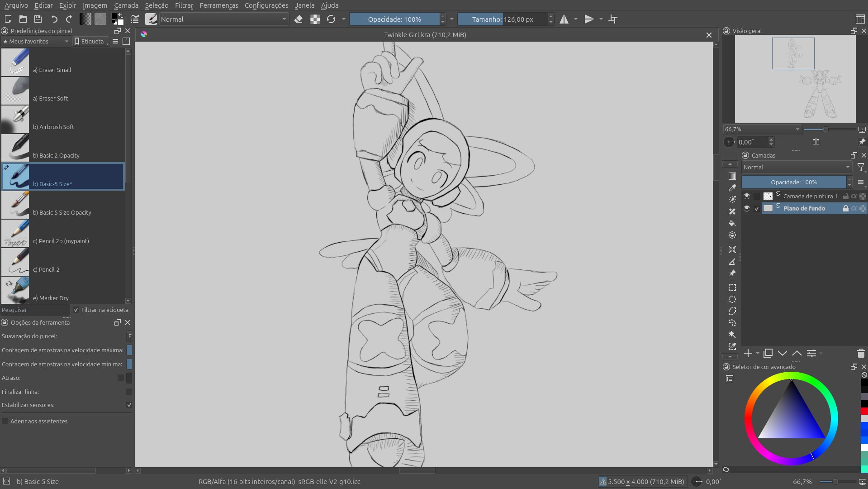Select the Gradient tool in the toolbox
Viewport: 868px width, 489px height.
(x=732, y=176)
